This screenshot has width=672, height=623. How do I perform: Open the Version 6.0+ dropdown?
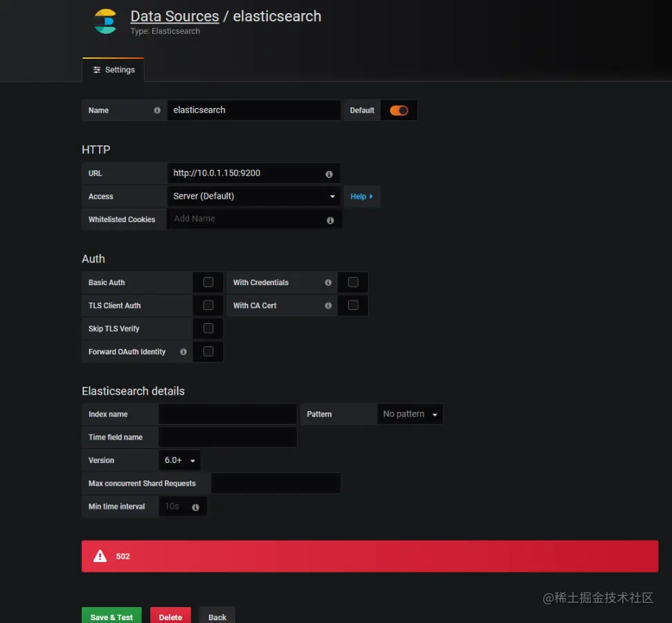tap(179, 460)
